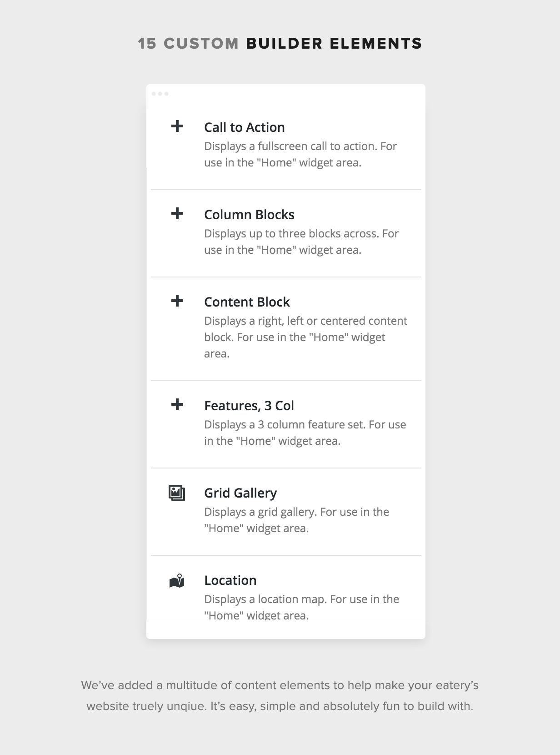This screenshot has width=560, height=755.
Task: Open the Content Block element title
Action: pyautogui.click(x=247, y=302)
